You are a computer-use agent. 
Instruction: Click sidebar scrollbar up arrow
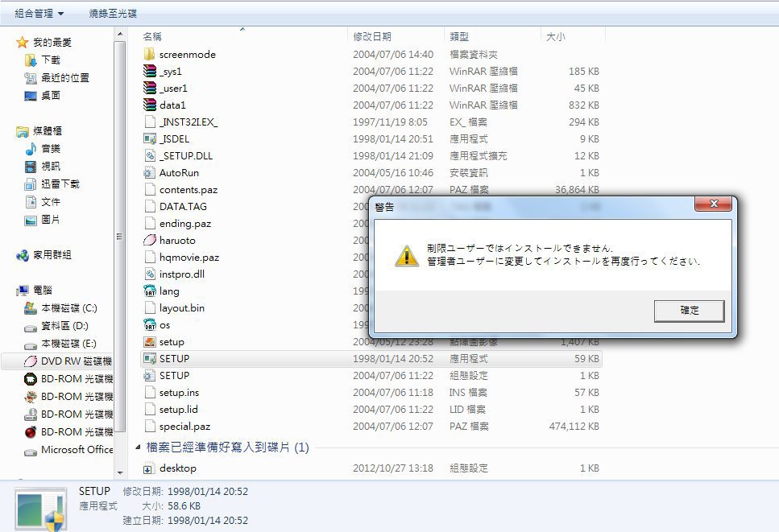coord(120,35)
